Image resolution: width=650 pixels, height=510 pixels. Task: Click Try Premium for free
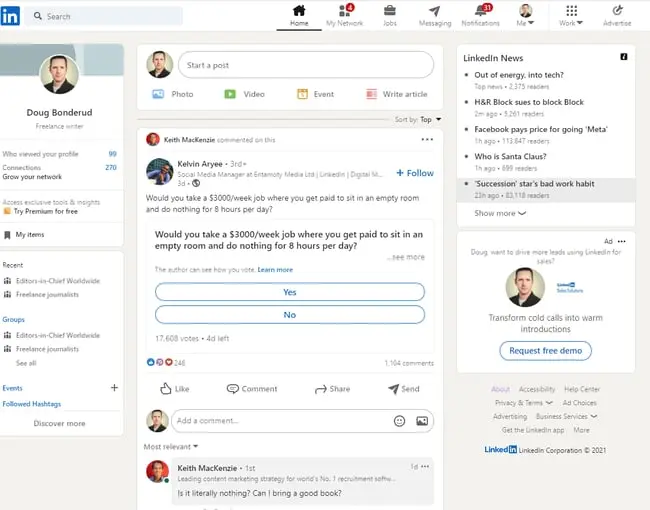coord(46,211)
